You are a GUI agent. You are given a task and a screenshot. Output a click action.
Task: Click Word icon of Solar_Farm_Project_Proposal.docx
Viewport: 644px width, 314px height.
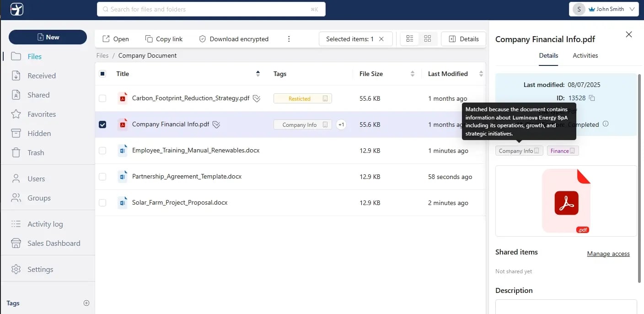[x=123, y=202]
